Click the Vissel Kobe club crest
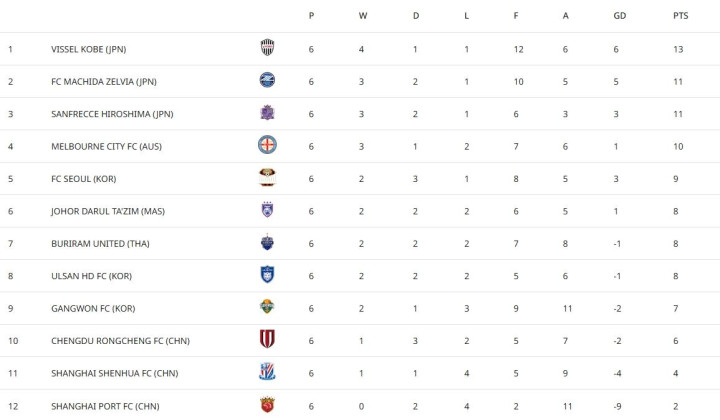720x420 pixels. point(267,48)
